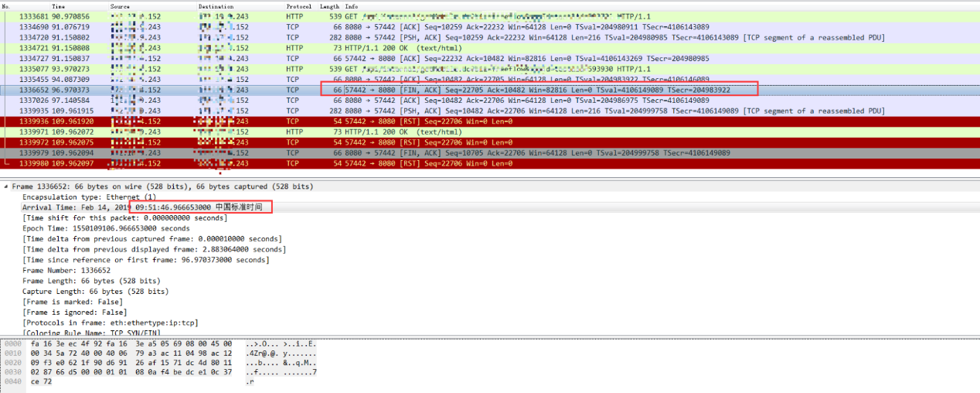Sort packets by the Time column header
980x393 pixels.
pyautogui.click(x=58, y=6)
